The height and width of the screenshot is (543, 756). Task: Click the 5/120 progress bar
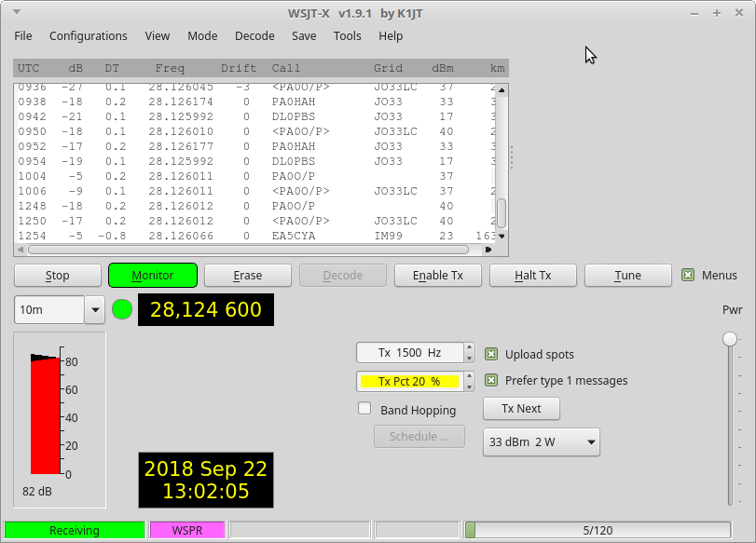tap(598, 531)
